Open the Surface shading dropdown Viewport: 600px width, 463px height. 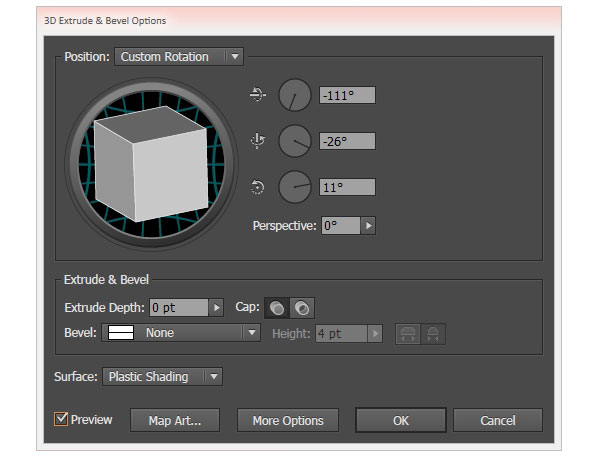pos(161,377)
